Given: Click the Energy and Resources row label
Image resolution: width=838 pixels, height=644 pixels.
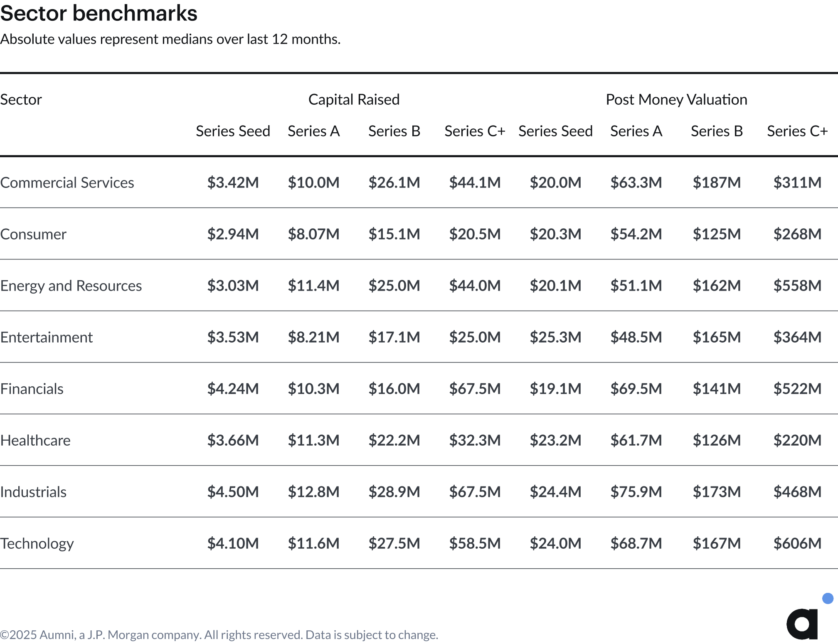Looking at the screenshot, I should pyautogui.click(x=71, y=286).
